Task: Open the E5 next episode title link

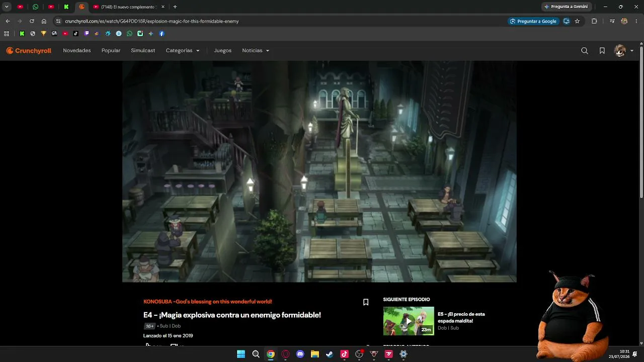Action: tap(461, 318)
